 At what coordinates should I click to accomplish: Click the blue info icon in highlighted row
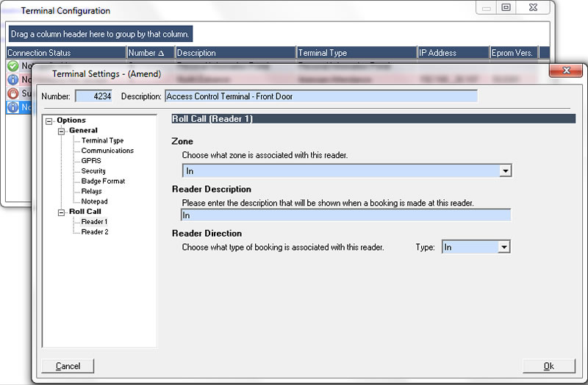coord(13,107)
